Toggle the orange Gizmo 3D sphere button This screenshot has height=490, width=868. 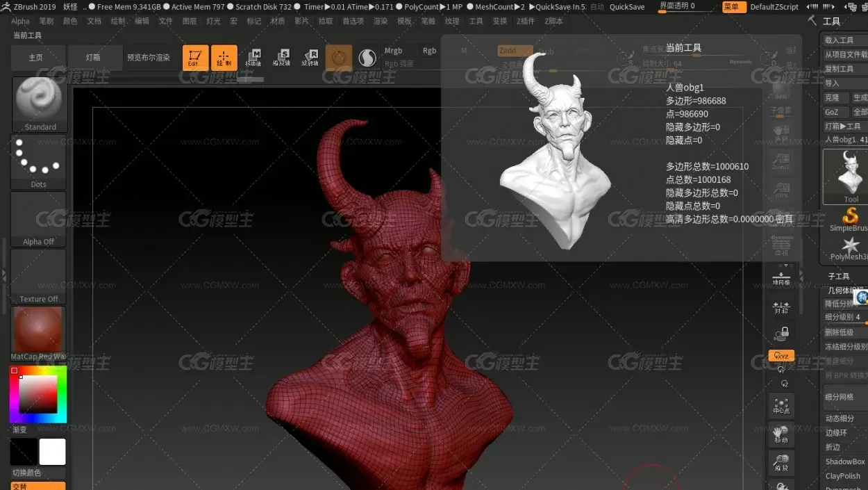coord(339,58)
